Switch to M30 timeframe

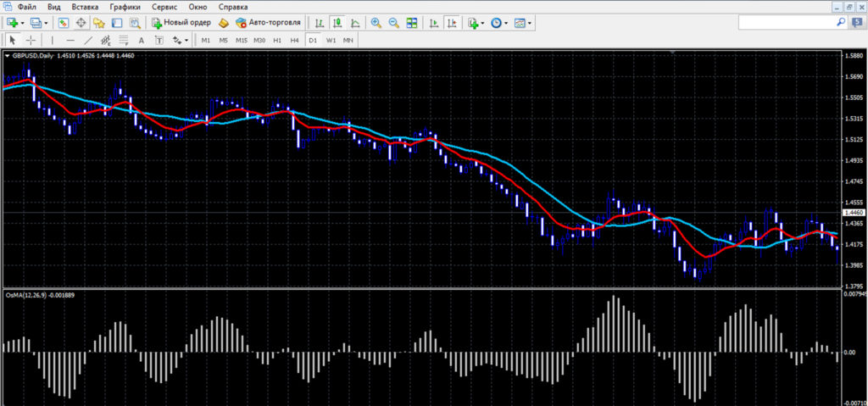pyautogui.click(x=259, y=41)
